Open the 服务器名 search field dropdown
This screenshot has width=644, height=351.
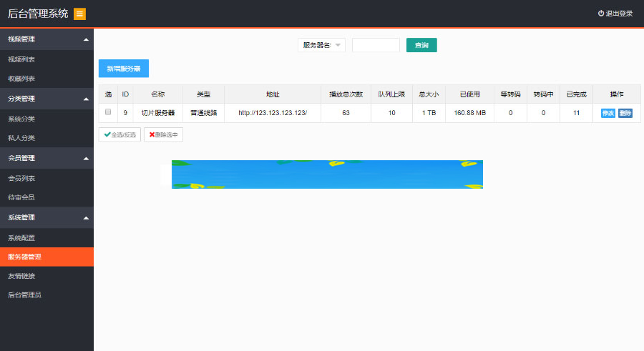(x=321, y=45)
